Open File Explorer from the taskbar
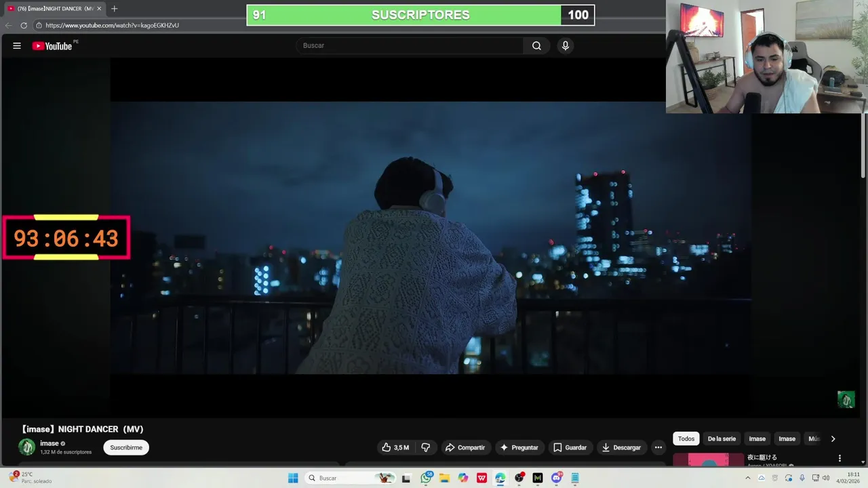This screenshot has height=488, width=868. 444,478
